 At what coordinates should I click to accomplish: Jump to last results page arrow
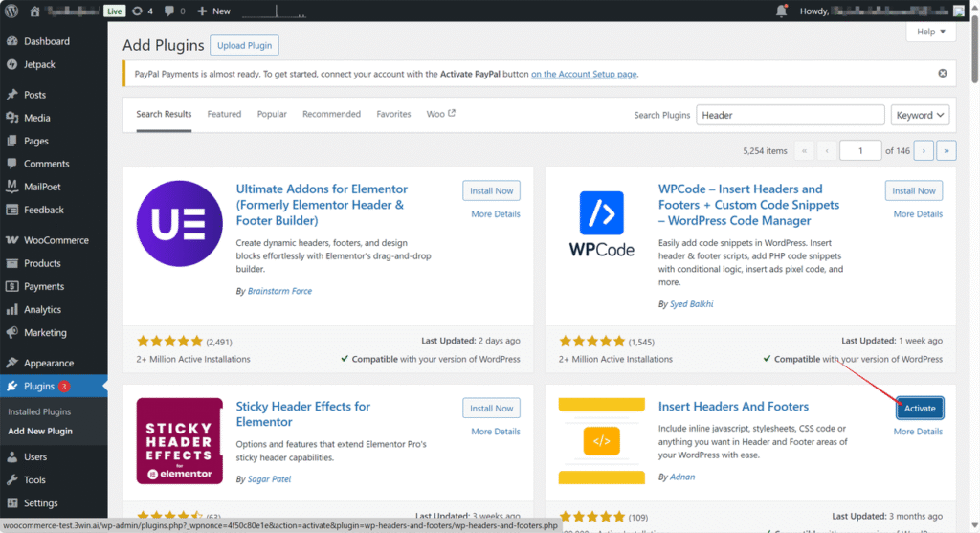[947, 150]
